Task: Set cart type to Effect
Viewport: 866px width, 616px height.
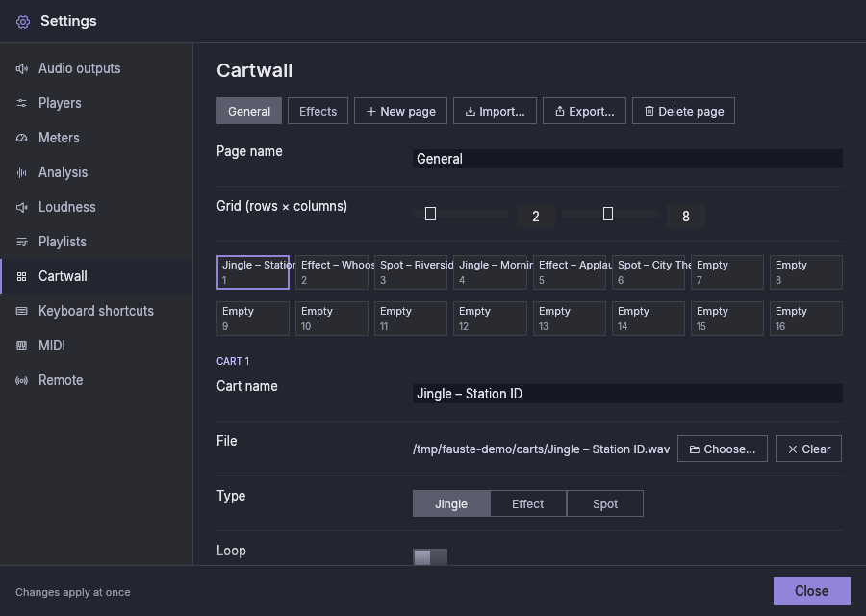Action: pos(528,503)
